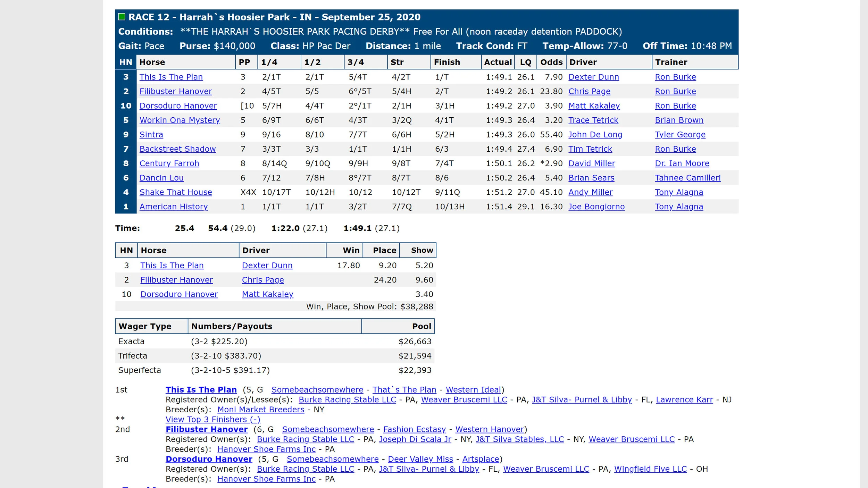Open driver Andy Miller link
The width and height of the screenshot is (868, 488).
(x=591, y=192)
